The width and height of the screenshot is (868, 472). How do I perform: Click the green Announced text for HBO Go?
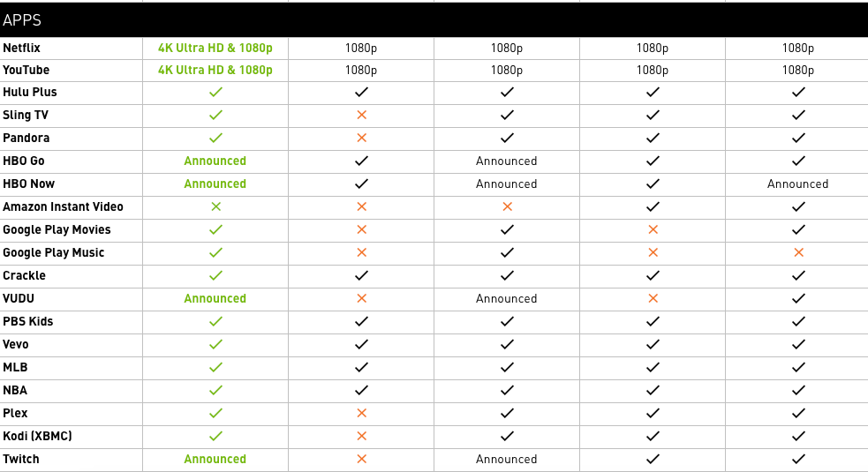click(x=215, y=161)
